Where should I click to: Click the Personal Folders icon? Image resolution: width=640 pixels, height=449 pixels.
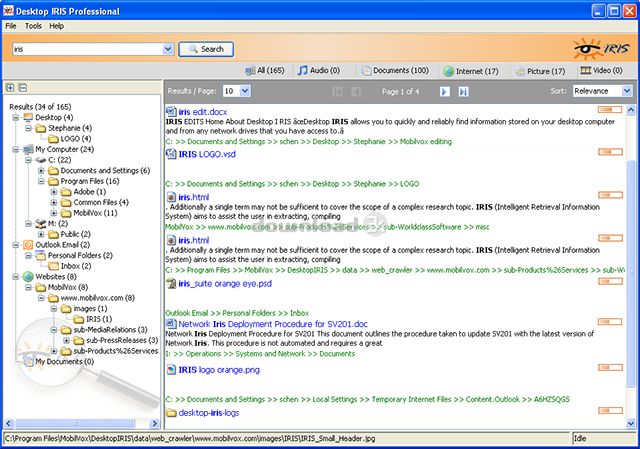pyautogui.click(x=40, y=255)
